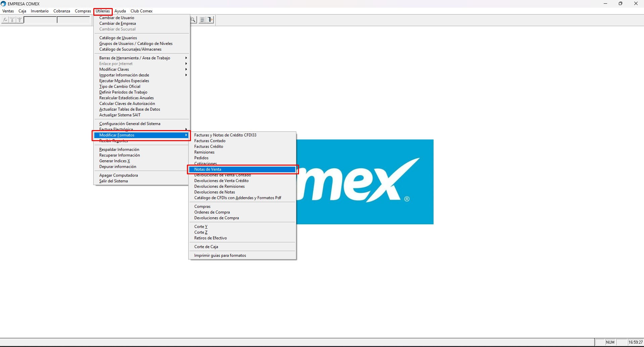Open Catálogo de CFDIs con Addendas y Formatos Pdf

tap(242, 198)
